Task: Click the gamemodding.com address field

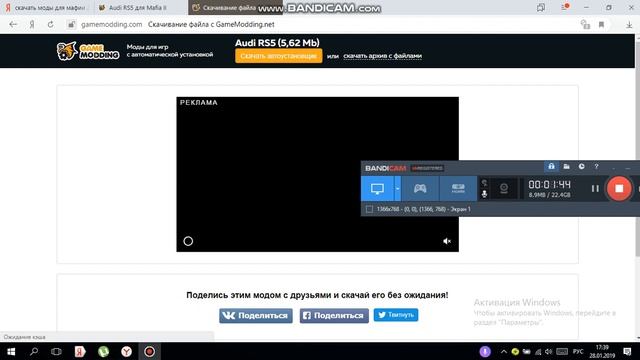Action: pos(111,24)
